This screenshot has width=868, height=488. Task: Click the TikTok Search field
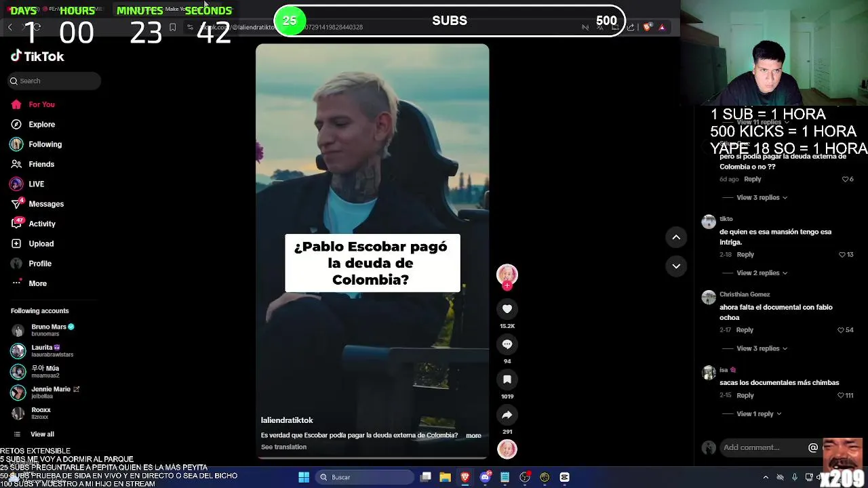(54, 81)
